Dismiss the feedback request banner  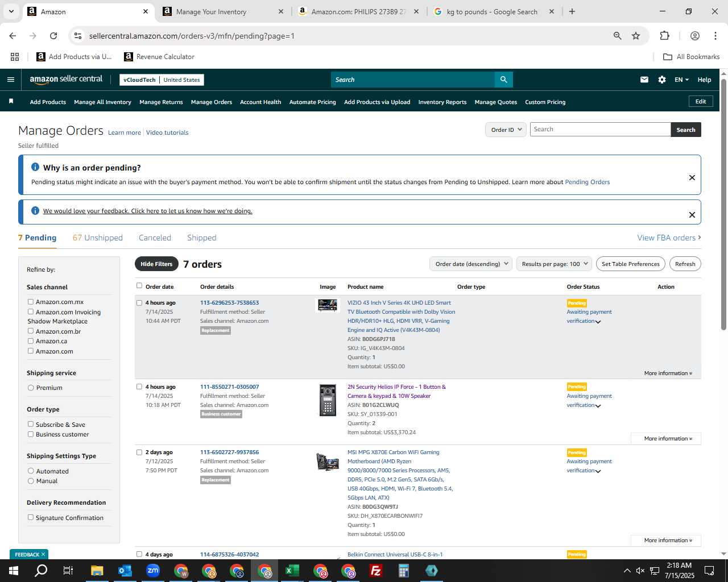click(692, 214)
